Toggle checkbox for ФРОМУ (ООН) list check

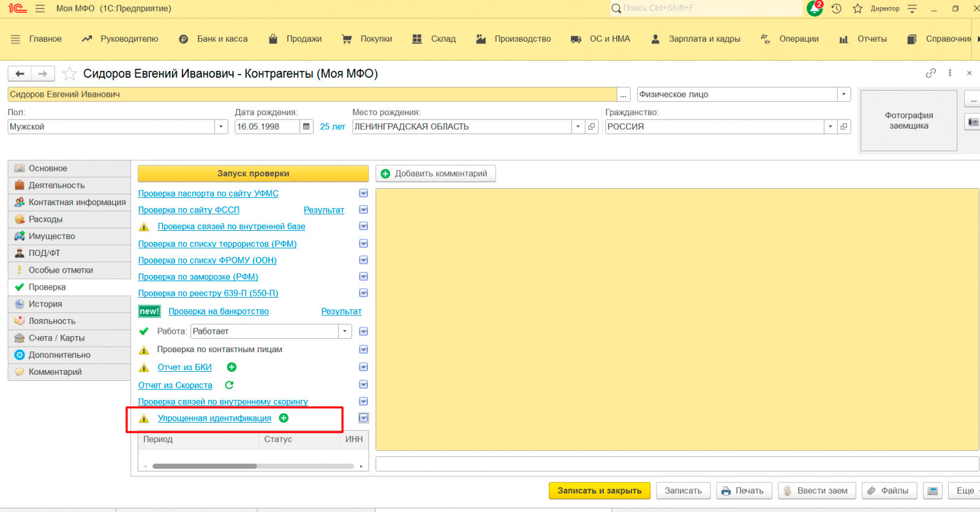coord(363,260)
